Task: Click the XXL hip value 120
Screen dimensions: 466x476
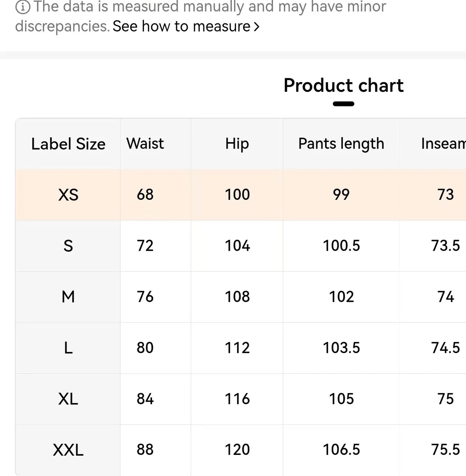Action: point(236,449)
